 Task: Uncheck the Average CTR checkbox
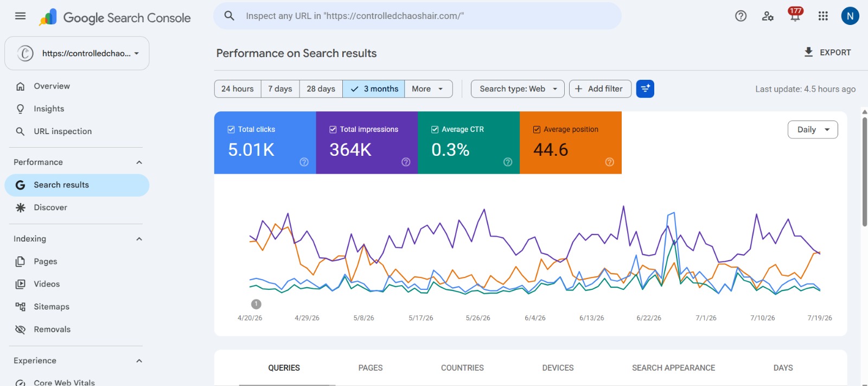pyautogui.click(x=435, y=129)
